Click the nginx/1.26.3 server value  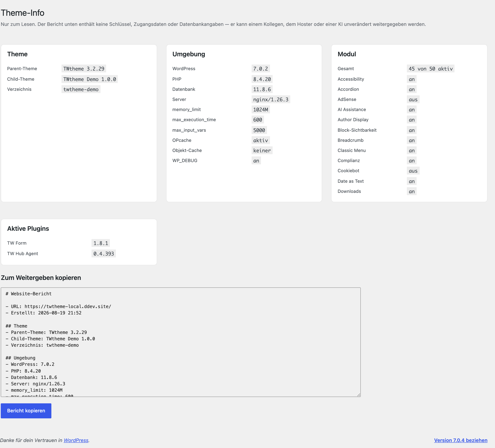pos(271,99)
